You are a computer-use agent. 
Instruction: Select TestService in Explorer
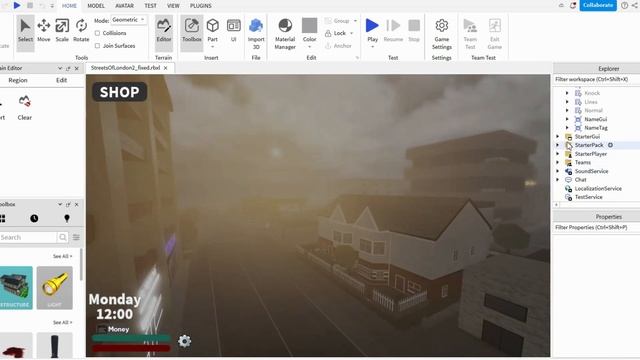(x=588, y=197)
